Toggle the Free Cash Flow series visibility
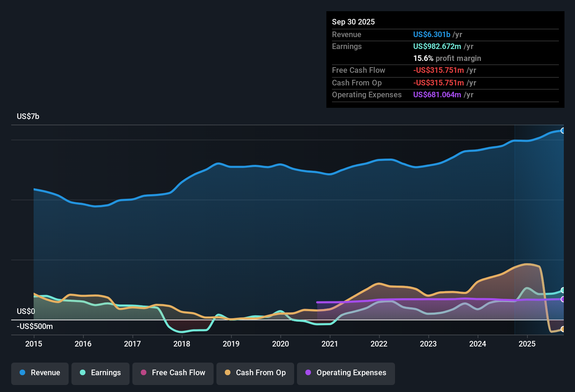 [173, 373]
